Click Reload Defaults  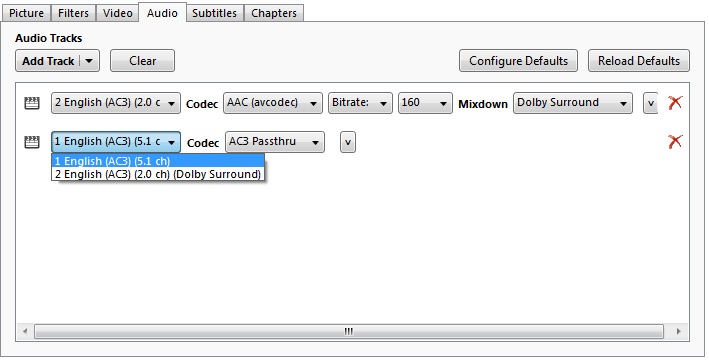point(638,61)
